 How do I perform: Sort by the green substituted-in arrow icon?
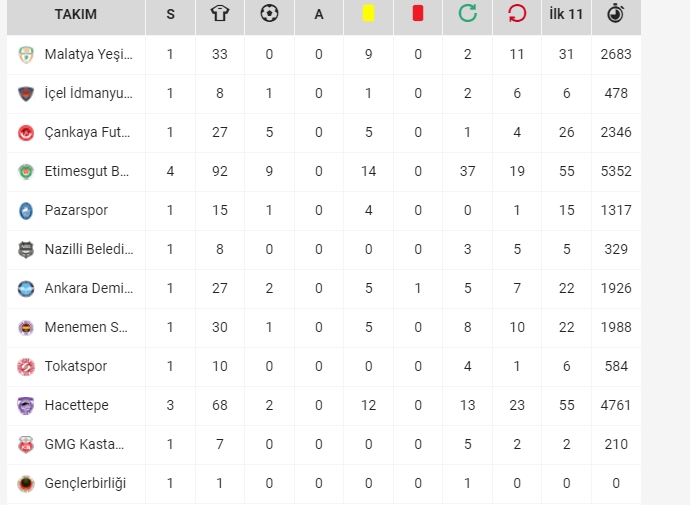point(467,14)
